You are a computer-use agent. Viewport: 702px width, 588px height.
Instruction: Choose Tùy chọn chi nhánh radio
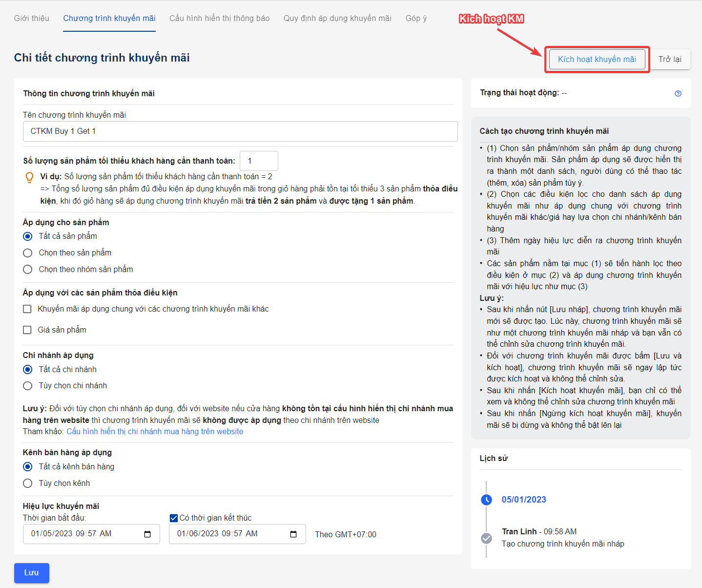pyautogui.click(x=28, y=386)
